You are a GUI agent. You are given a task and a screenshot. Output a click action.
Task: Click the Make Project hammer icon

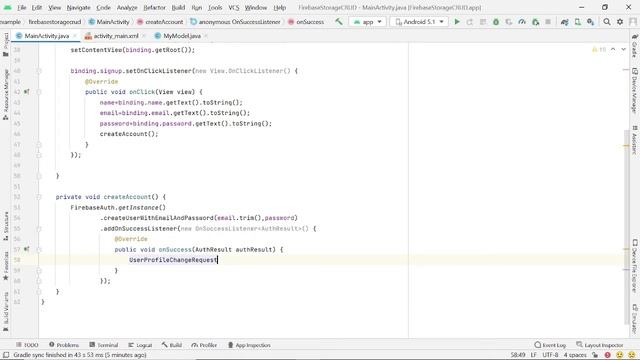click(339, 22)
